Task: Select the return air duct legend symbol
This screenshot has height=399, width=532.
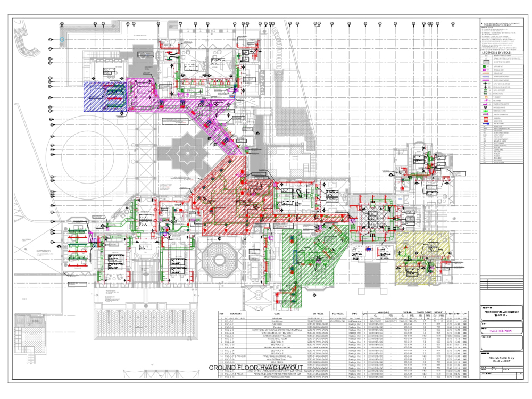Action: pyautogui.click(x=485, y=70)
